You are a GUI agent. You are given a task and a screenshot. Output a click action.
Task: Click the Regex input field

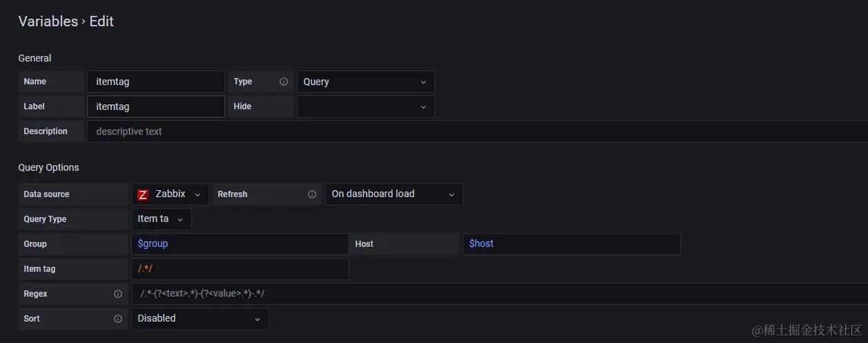point(497,294)
